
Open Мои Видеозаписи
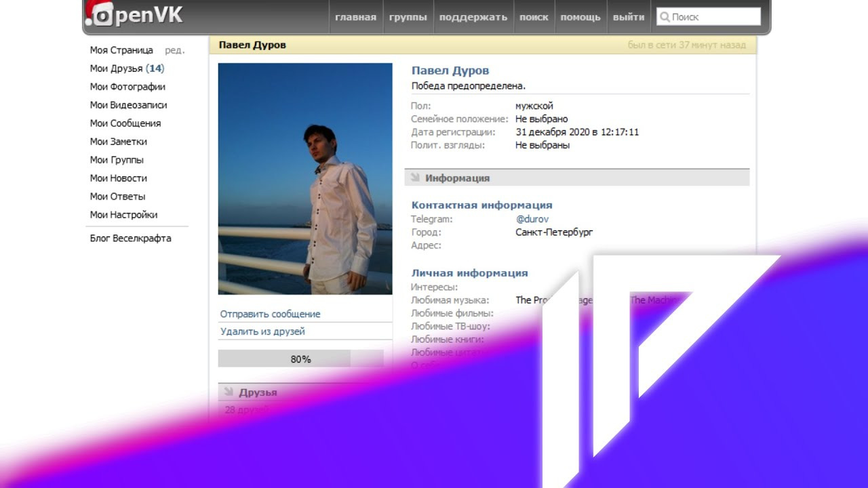(x=129, y=105)
